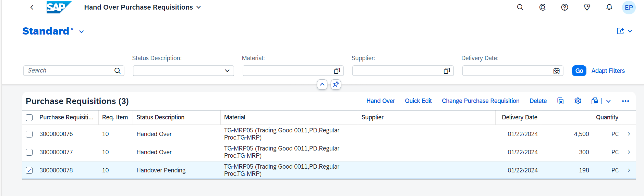Select requisition 3000000076 checkbox
The width and height of the screenshot is (644, 196).
pos(29,134)
